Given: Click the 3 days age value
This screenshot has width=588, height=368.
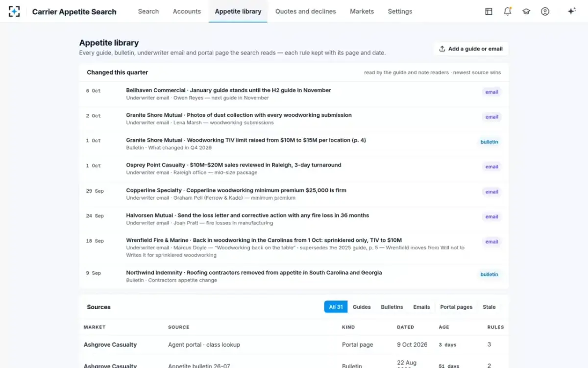Looking at the screenshot, I should click(x=447, y=345).
